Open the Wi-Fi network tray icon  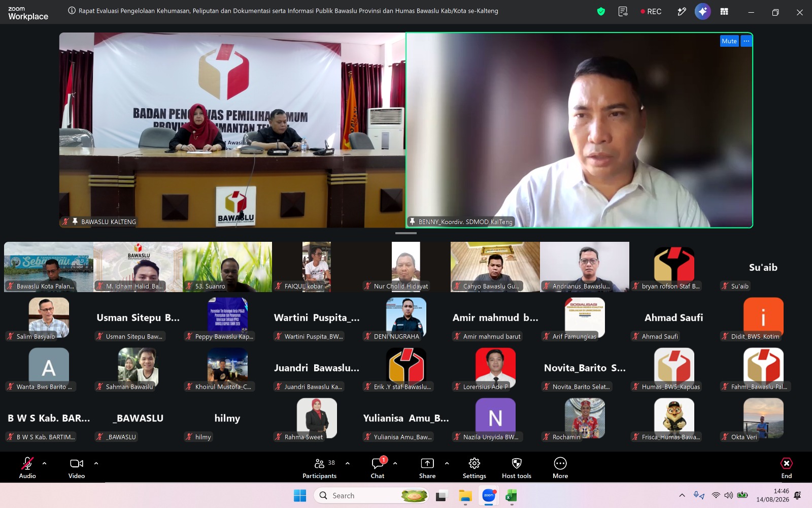(716, 495)
